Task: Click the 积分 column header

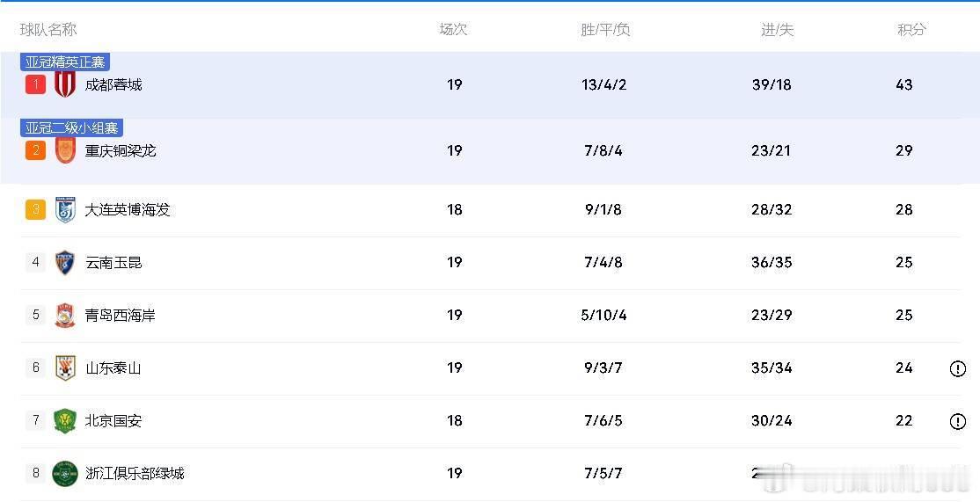Action: click(x=912, y=29)
